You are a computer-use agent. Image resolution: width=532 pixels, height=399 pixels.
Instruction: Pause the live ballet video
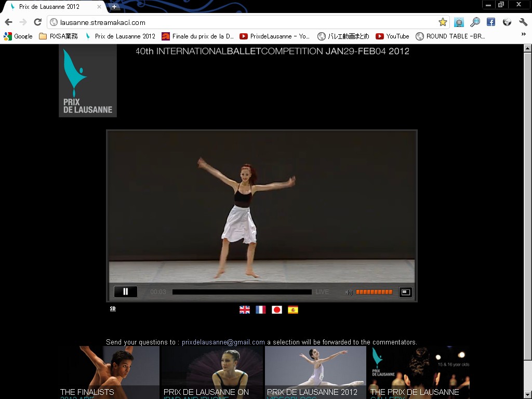tap(126, 291)
